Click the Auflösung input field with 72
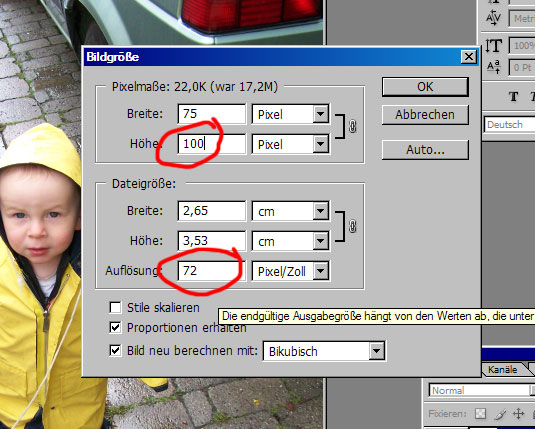The width and height of the screenshot is (535, 429). [212, 271]
